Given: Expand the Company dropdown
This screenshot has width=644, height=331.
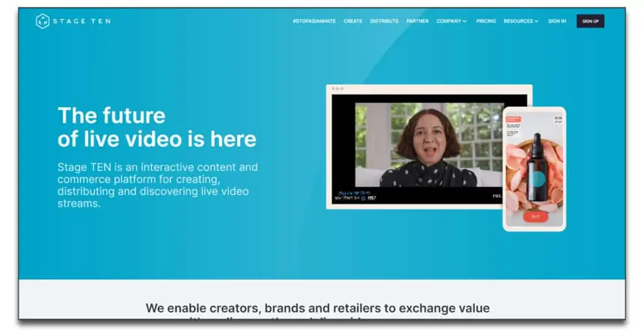Looking at the screenshot, I should tap(452, 21).
